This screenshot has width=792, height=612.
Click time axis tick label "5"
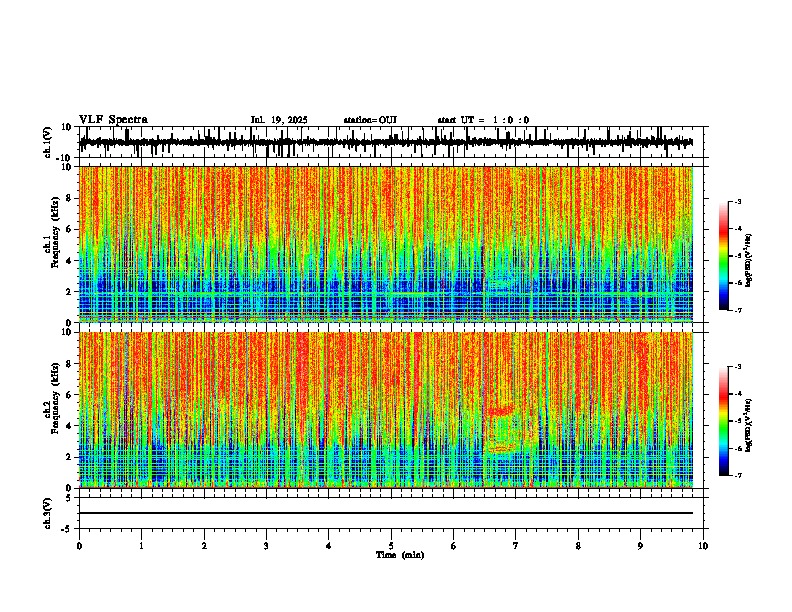tap(391, 546)
